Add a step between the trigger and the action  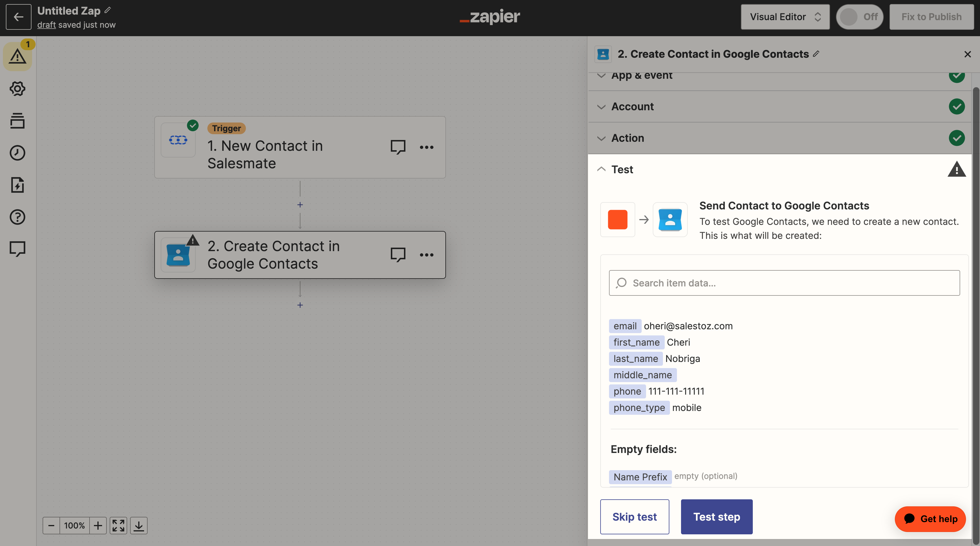click(x=300, y=205)
